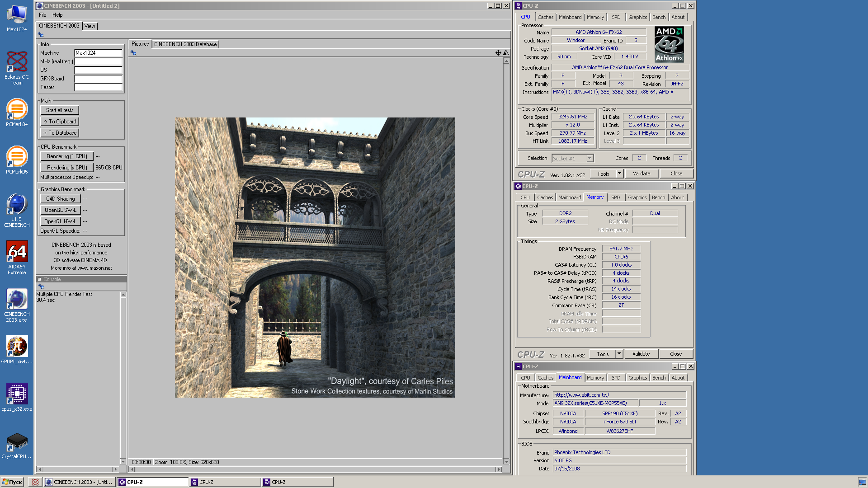The image size is (868, 488).
Task: Click the MHz (real freq.) input field
Action: 98,61
